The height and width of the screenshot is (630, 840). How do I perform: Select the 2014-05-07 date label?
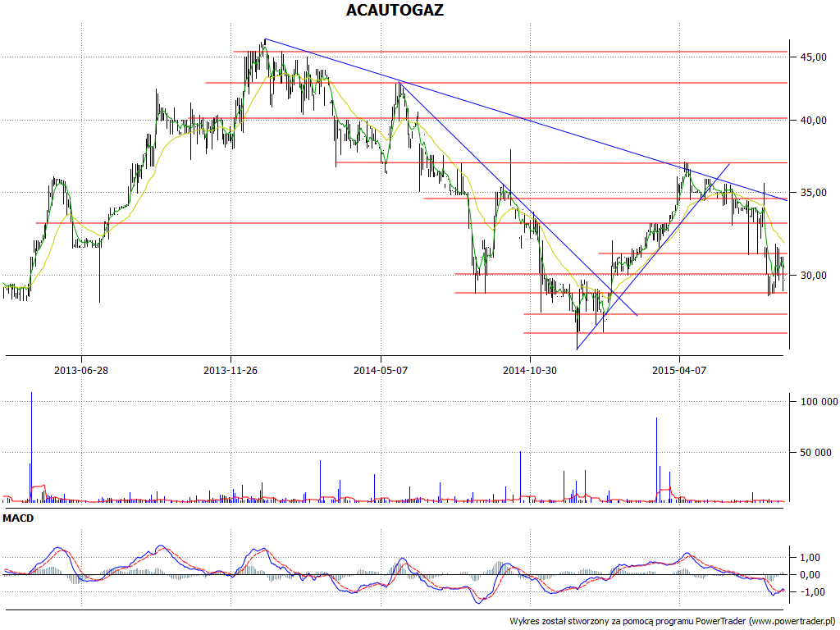point(381,370)
